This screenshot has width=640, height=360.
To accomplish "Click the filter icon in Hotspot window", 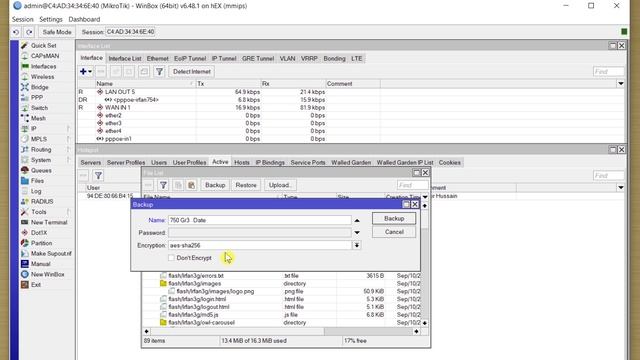I will [x=98, y=176].
